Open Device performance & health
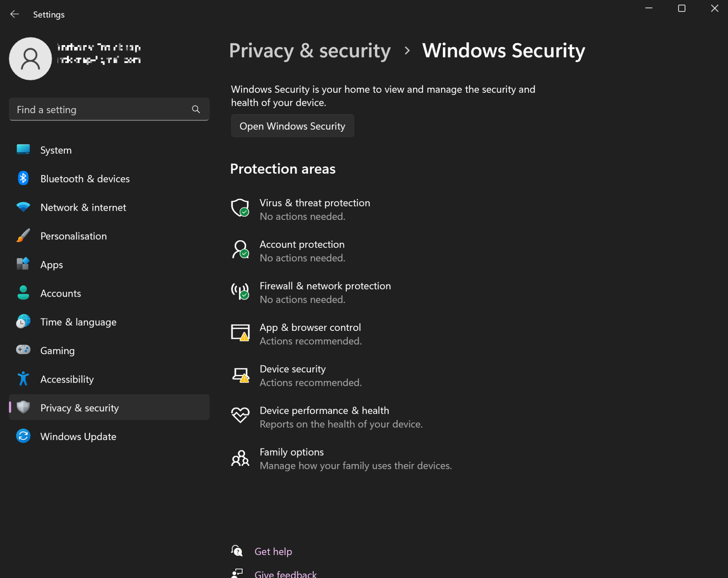The height and width of the screenshot is (578, 728). pyautogui.click(x=327, y=417)
